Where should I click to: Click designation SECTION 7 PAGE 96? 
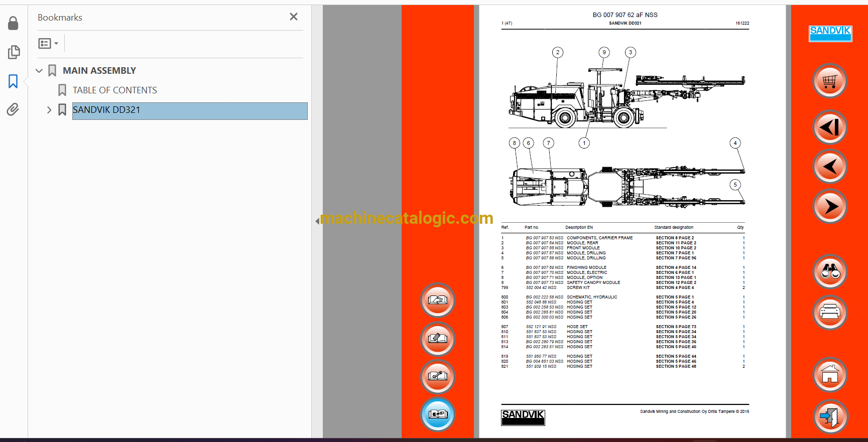(x=676, y=258)
